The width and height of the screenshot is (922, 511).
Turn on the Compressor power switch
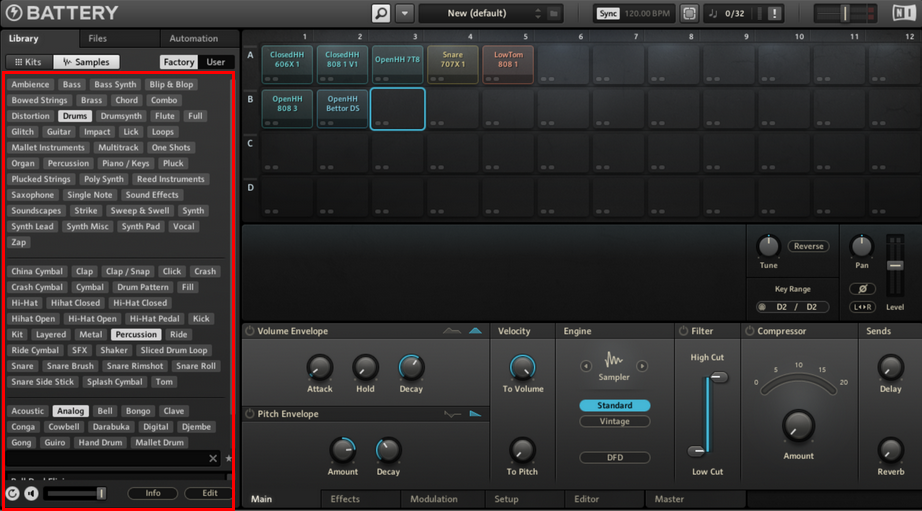(750, 331)
